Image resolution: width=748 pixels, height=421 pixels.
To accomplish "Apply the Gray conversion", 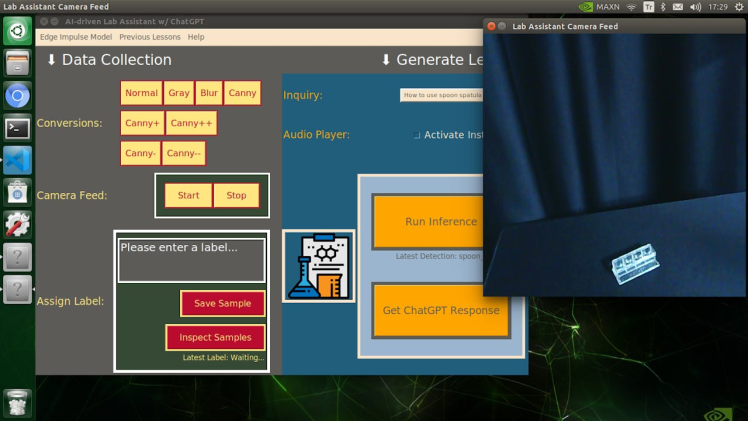I will click(179, 93).
